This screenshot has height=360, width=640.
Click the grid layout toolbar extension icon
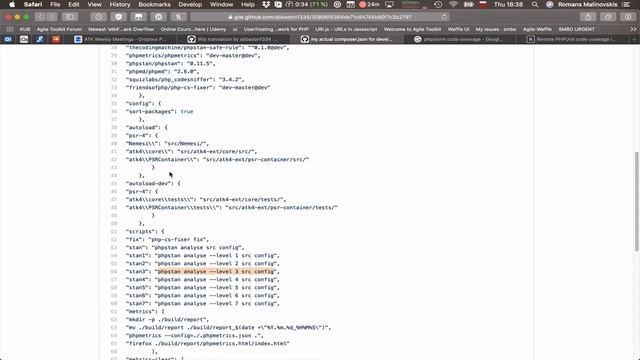[x=138, y=17]
